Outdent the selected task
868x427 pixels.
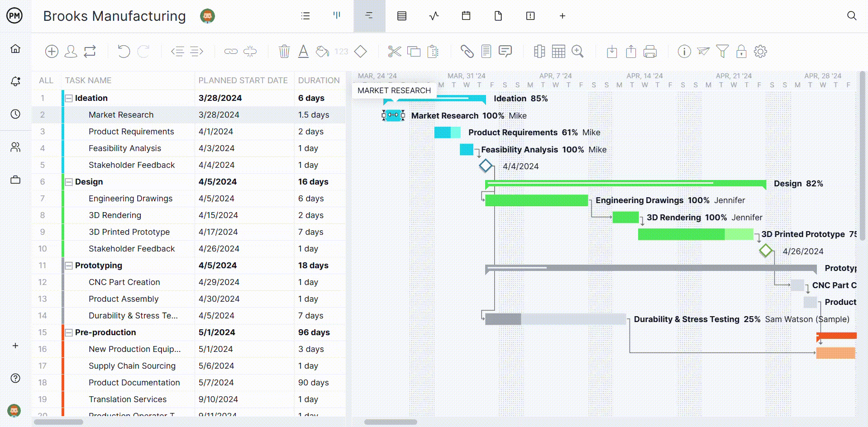tap(177, 52)
